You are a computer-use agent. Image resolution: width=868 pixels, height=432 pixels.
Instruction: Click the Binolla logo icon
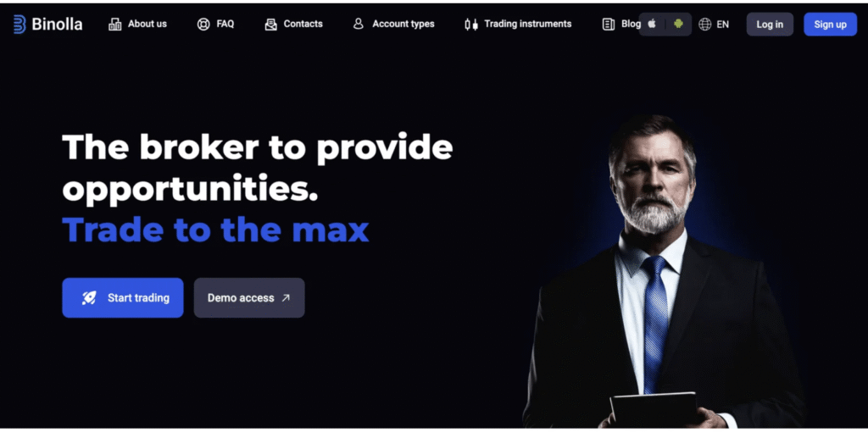coord(19,24)
